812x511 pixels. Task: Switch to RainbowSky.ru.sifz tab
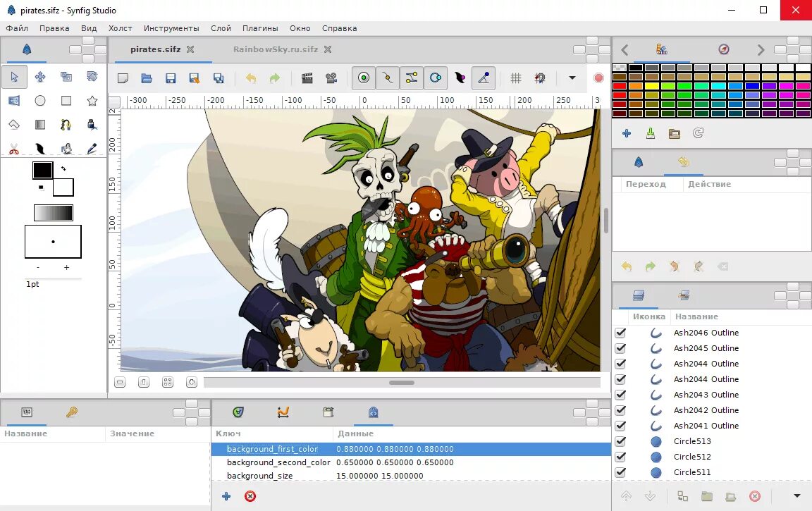[x=276, y=49]
